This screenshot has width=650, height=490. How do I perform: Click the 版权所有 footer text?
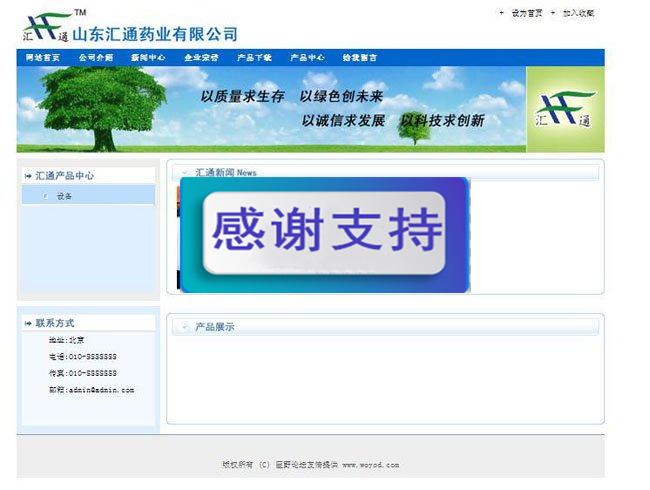(x=237, y=465)
